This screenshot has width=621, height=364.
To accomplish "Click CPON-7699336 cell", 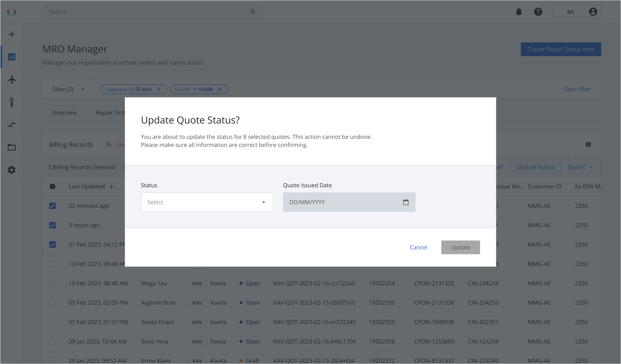I will pyautogui.click(x=434, y=322).
